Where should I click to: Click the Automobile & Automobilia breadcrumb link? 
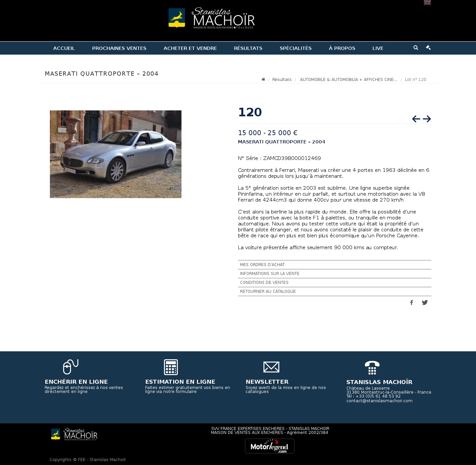[349, 80]
